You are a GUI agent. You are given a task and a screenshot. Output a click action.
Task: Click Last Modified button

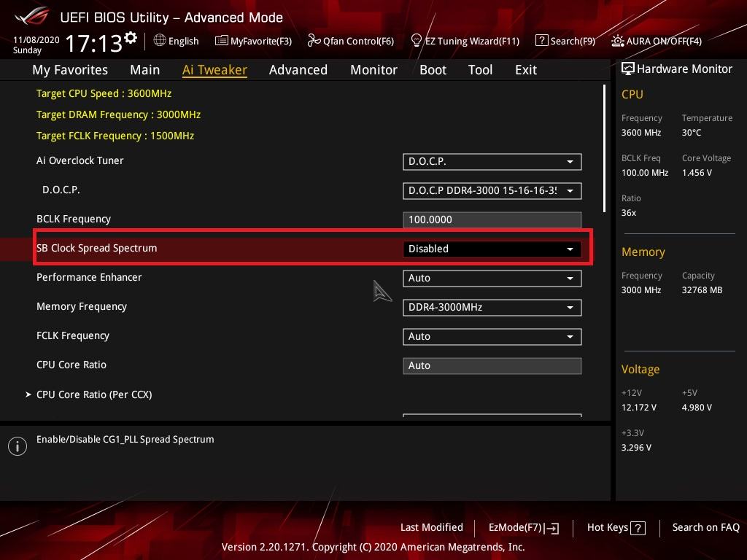pyautogui.click(x=432, y=528)
